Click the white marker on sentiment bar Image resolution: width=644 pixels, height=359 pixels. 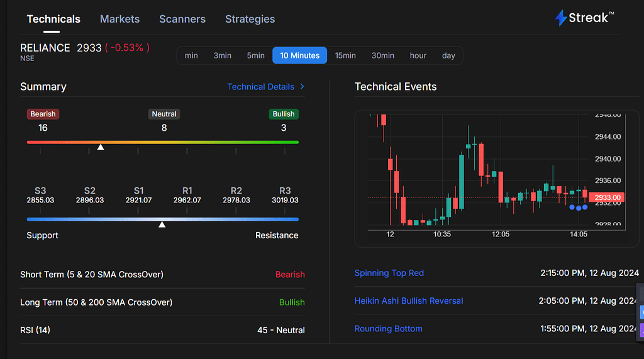point(101,147)
